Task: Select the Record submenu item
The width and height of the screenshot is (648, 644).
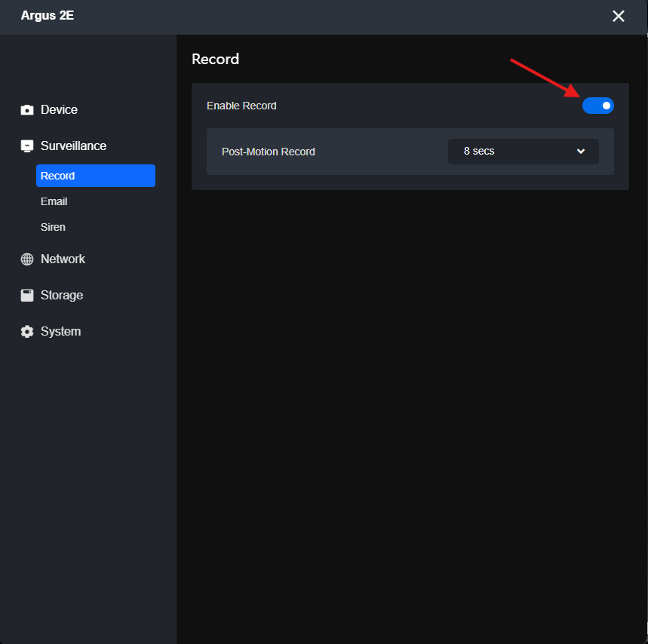Action: [x=96, y=176]
